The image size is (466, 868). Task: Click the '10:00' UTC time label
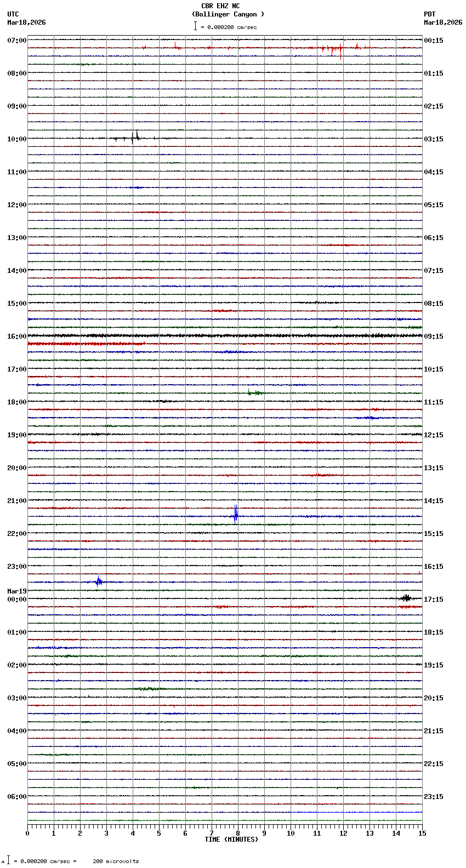16,139
